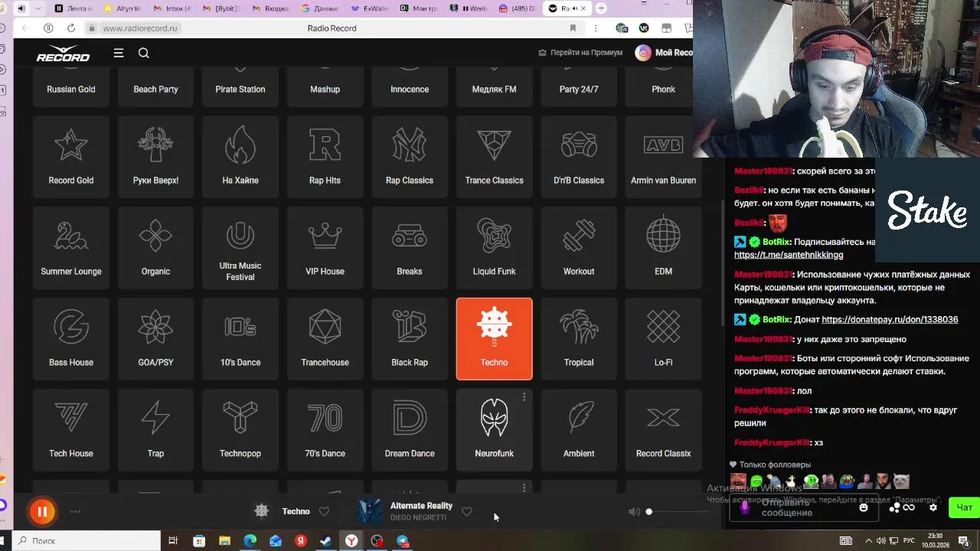This screenshot has width=980, height=551.
Task: Open the donatepay.ru donation link in chat
Action: click(890, 319)
